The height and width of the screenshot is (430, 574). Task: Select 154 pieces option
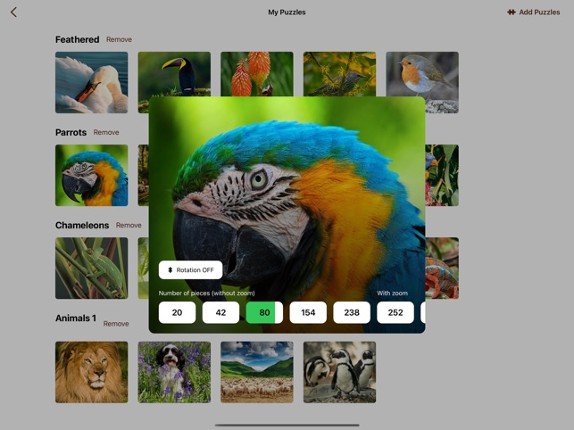click(x=308, y=313)
